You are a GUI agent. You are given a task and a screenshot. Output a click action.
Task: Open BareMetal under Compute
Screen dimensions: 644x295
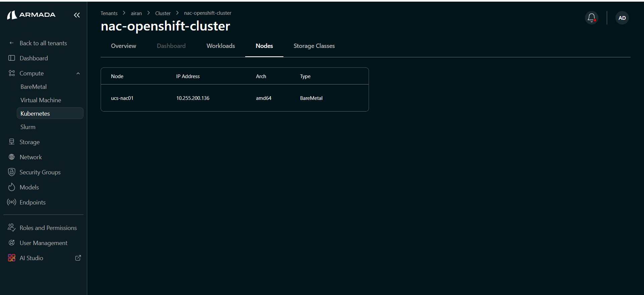click(34, 87)
